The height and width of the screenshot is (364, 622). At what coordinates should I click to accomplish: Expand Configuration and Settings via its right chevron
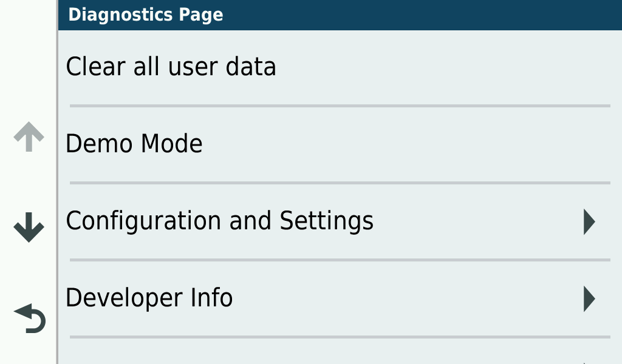[589, 221]
